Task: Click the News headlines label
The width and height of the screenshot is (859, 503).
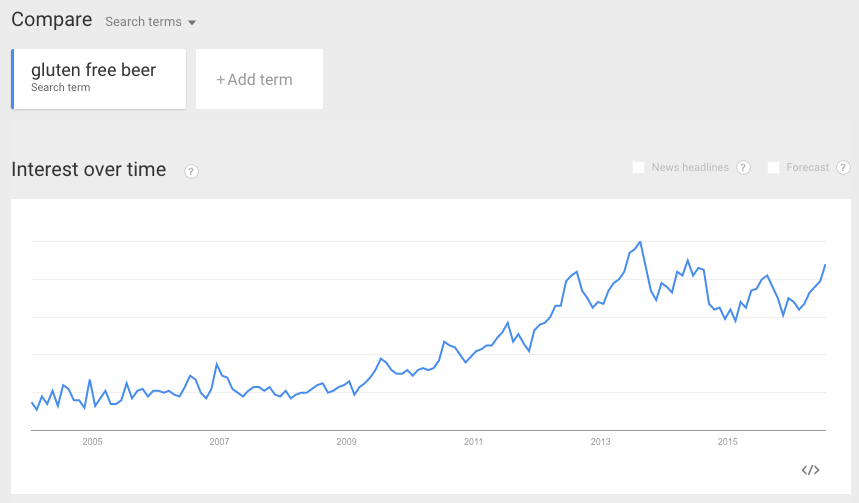Action: (x=690, y=168)
